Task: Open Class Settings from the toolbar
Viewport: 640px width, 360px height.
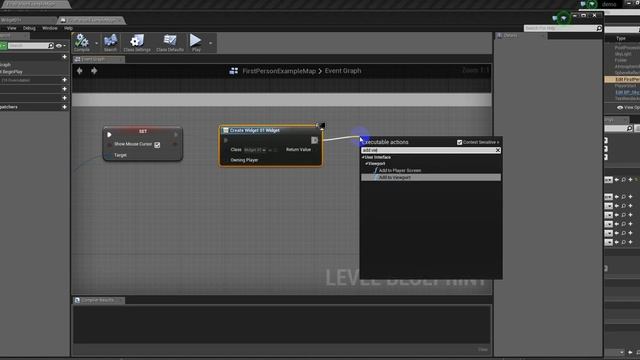Action: point(137,42)
